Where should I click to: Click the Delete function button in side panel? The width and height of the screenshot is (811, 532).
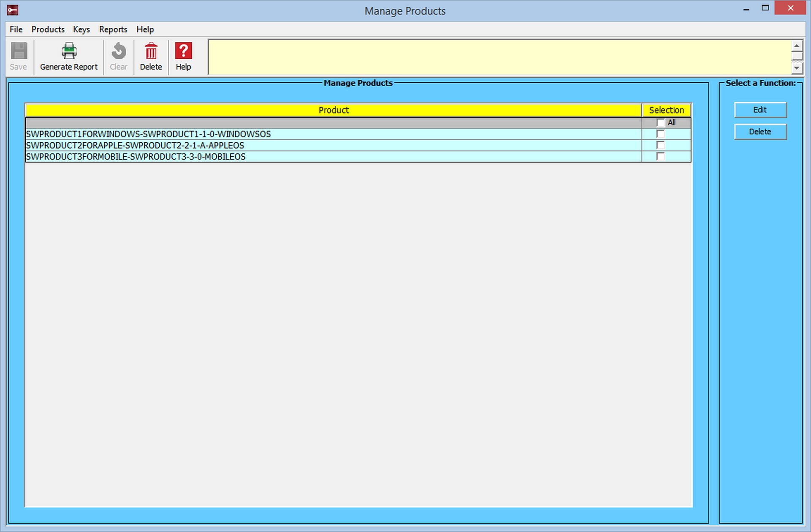(x=760, y=132)
